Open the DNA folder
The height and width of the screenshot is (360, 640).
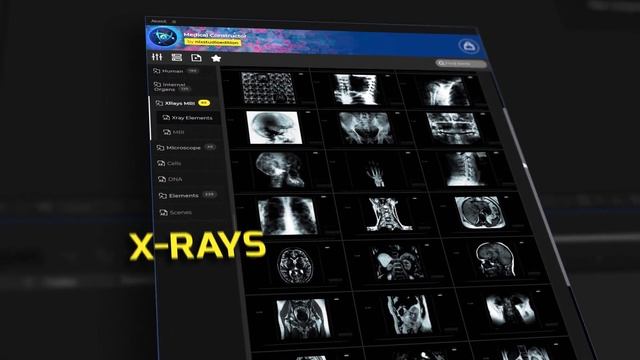click(x=171, y=179)
